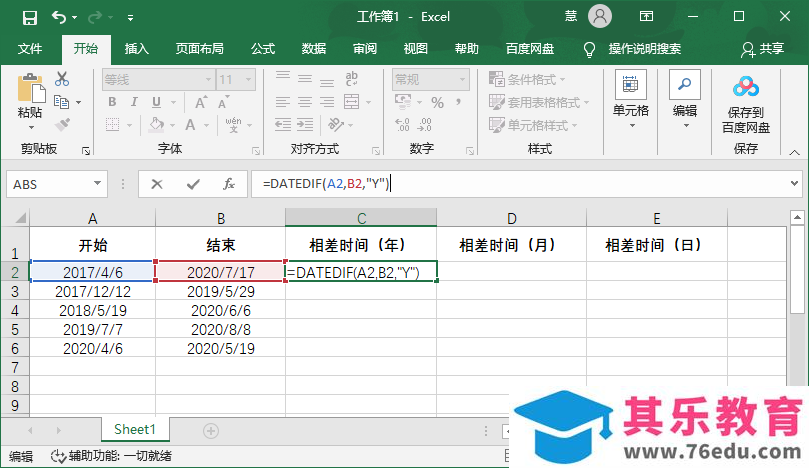Click the scissors cut icon
The image size is (809, 468).
[62, 79]
